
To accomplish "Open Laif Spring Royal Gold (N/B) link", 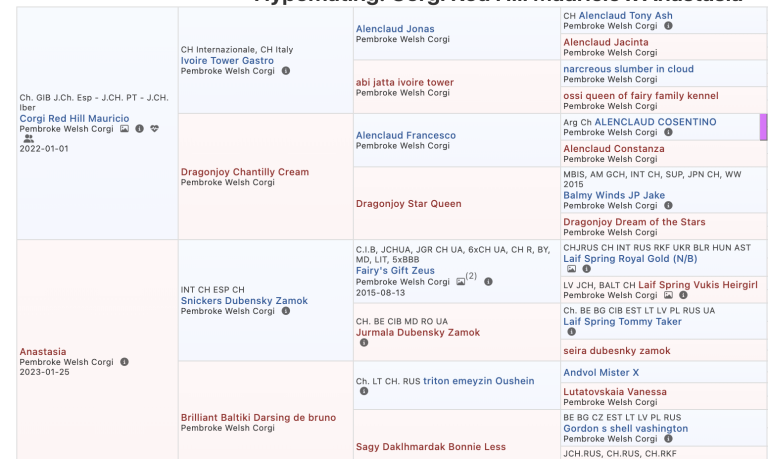I will pos(630,259).
